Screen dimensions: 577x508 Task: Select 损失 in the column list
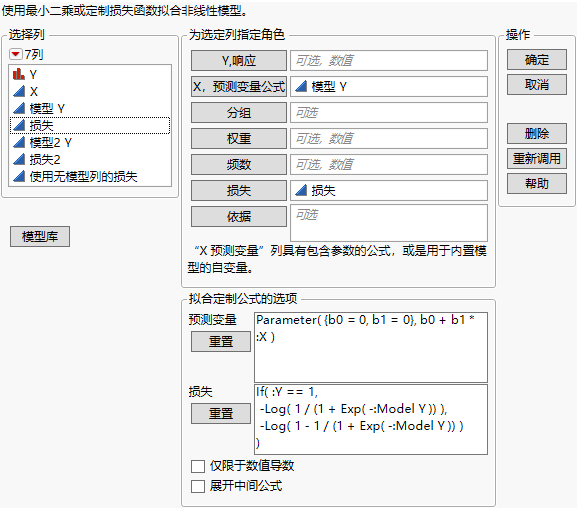pos(90,125)
